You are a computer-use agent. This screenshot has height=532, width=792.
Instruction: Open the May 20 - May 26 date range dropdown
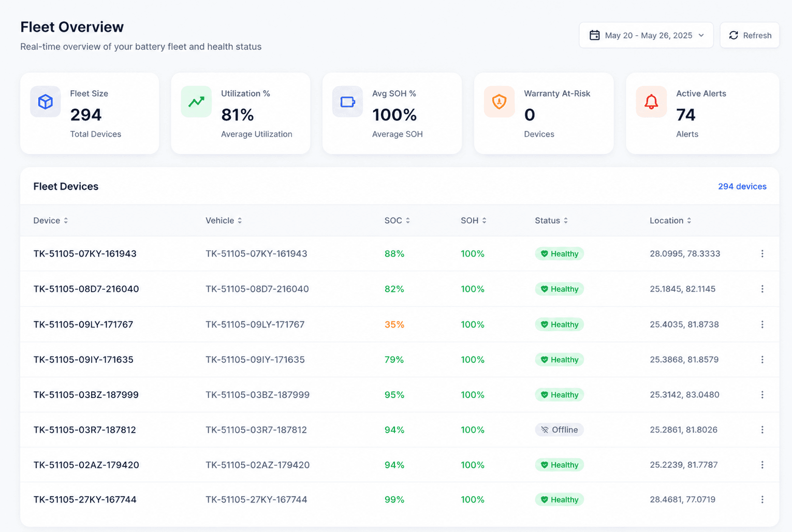coord(646,35)
